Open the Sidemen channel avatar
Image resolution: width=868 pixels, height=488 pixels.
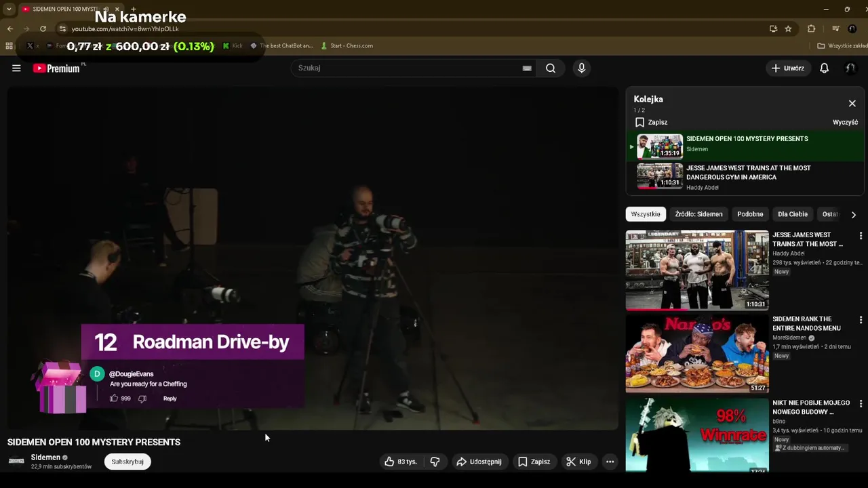pos(16,462)
